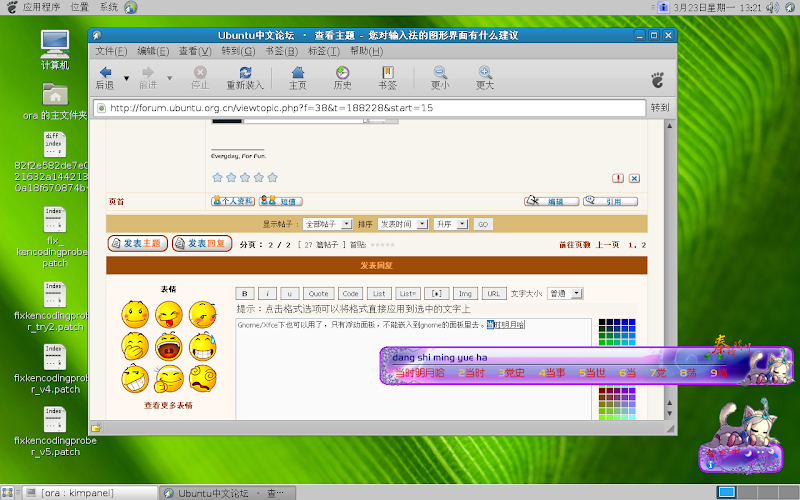This screenshot has height=500, width=800.
Task: Click the 停止 stop icon
Action: tap(201, 72)
